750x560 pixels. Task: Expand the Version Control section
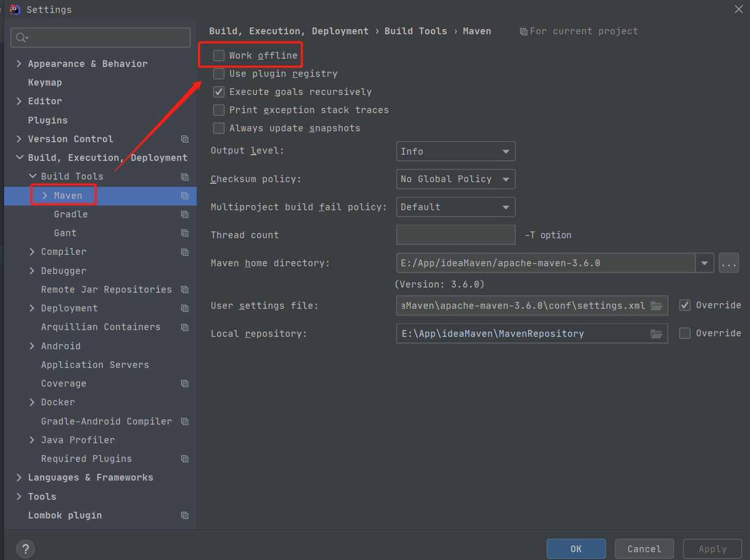click(x=19, y=139)
